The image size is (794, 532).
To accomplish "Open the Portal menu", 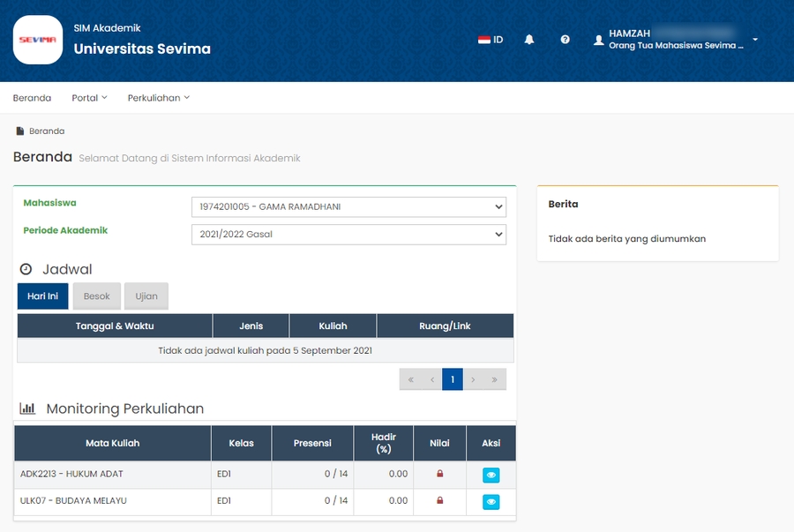I will click(89, 98).
